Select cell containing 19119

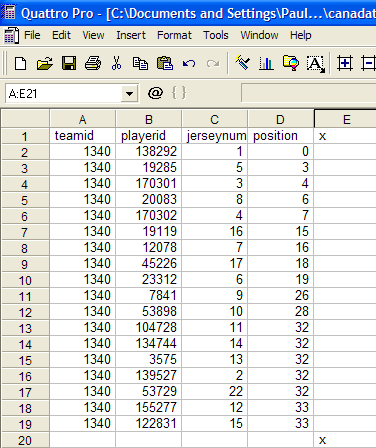tap(149, 232)
